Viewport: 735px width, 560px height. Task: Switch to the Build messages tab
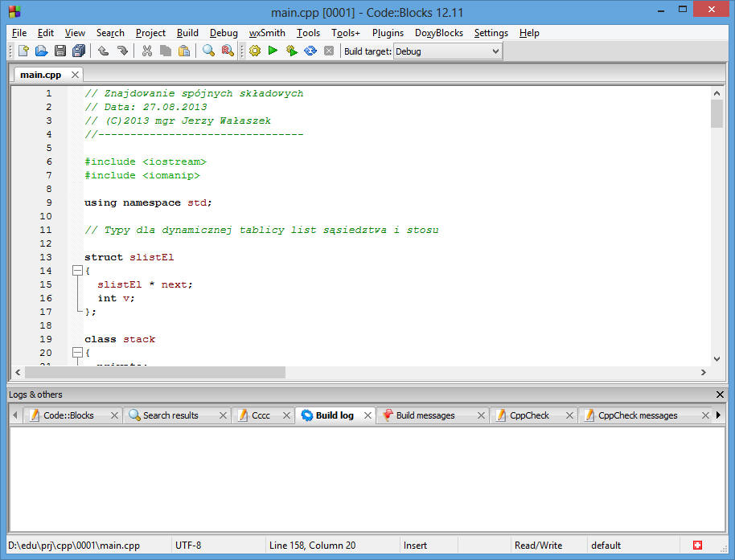coord(425,415)
